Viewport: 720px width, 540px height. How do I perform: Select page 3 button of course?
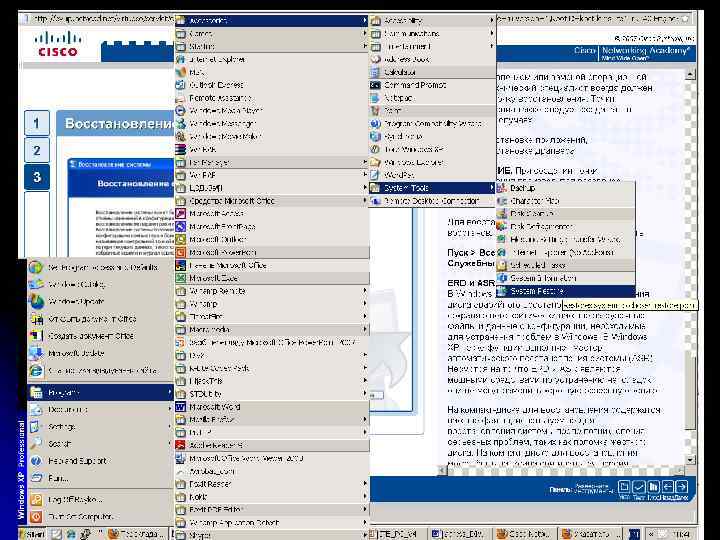tap(37, 177)
